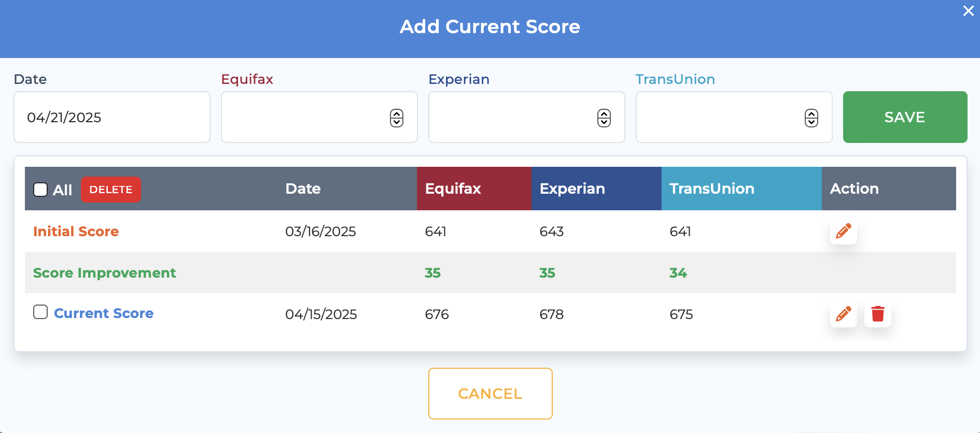Click the red DELETE button in table header

110,190
